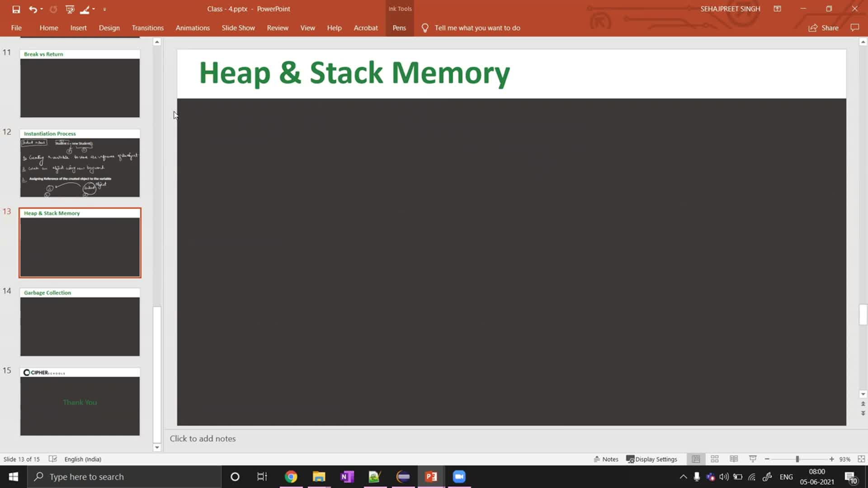
Task: Open the Acrobat ribbon tab
Action: [366, 28]
